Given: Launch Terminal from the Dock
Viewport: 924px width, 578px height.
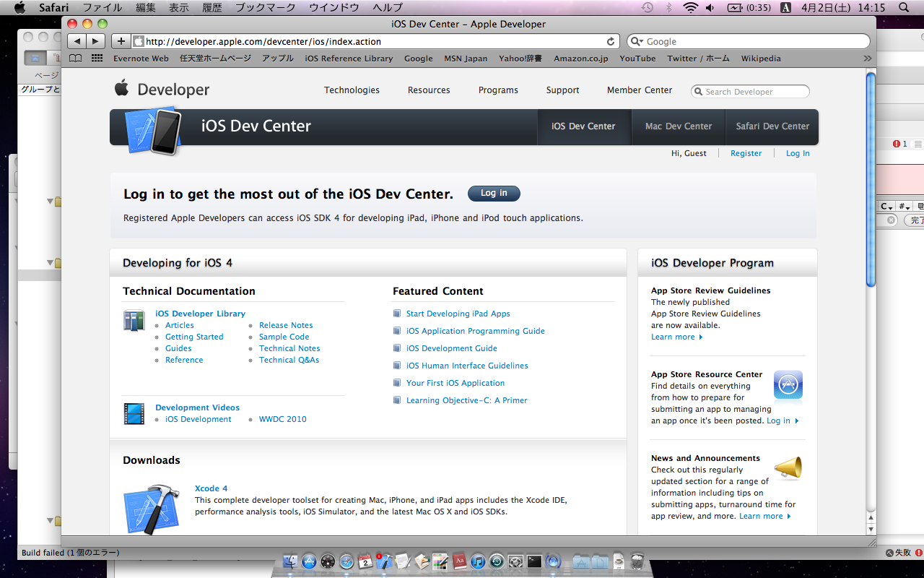Looking at the screenshot, I should (x=534, y=561).
